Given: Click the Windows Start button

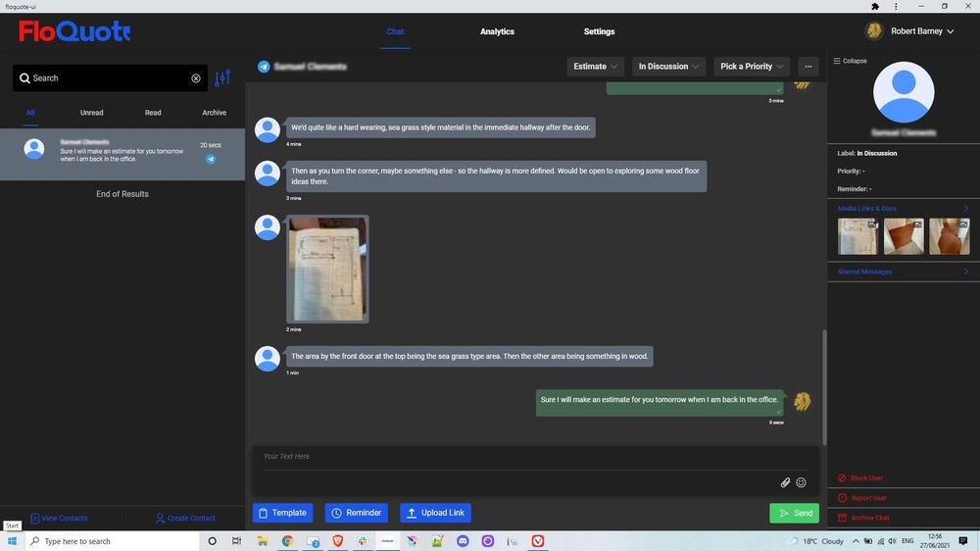Looking at the screenshot, I should click(x=12, y=541).
